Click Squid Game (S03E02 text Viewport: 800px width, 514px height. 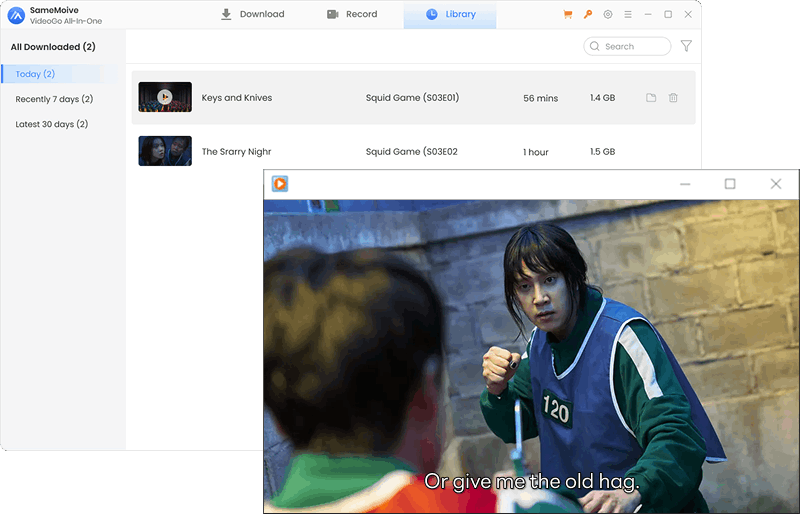click(412, 152)
